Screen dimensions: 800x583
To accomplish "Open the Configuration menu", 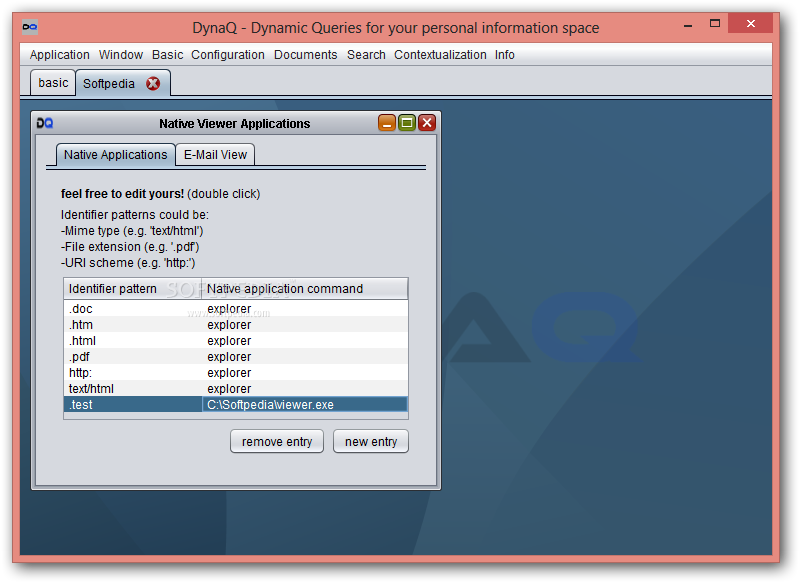I will pos(228,55).
